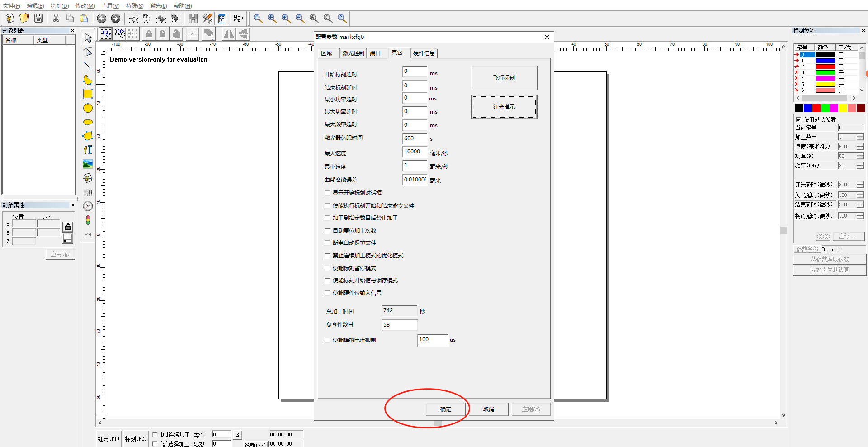Pick the yellow color swatch in the palette row
Screen dimensions: 868x447
[x=843, y=108]
